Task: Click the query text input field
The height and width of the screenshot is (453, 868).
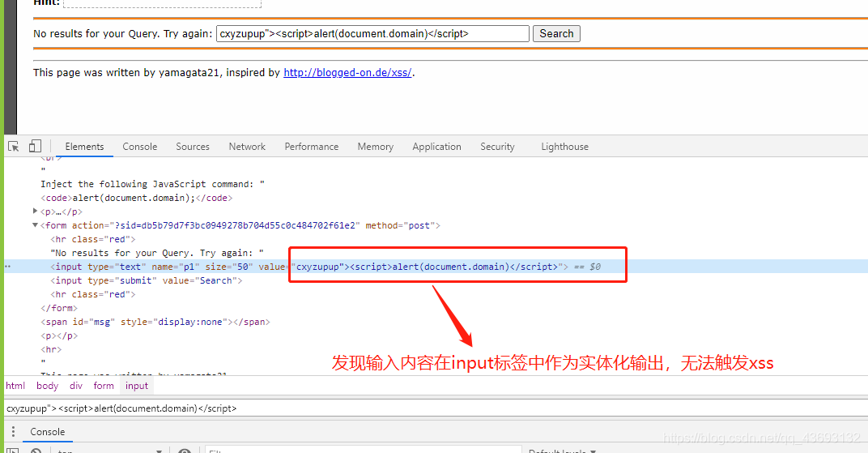Action: click(372, 34)
